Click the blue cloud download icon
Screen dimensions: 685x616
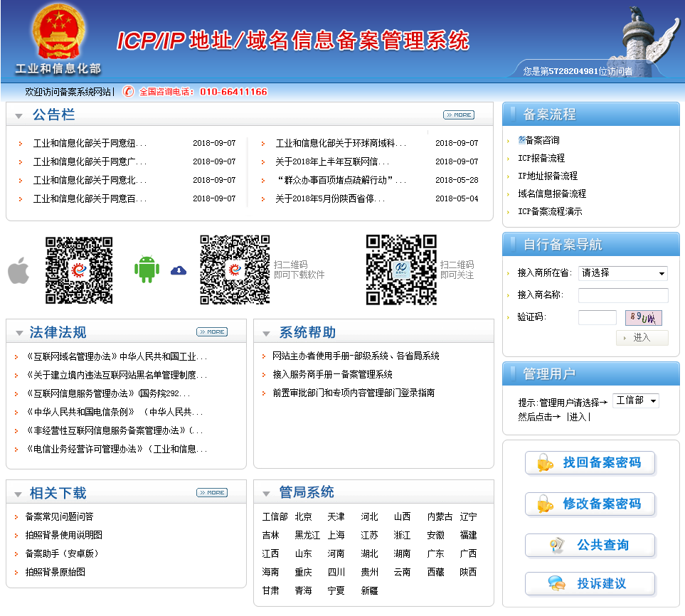(x=179, y=270)
